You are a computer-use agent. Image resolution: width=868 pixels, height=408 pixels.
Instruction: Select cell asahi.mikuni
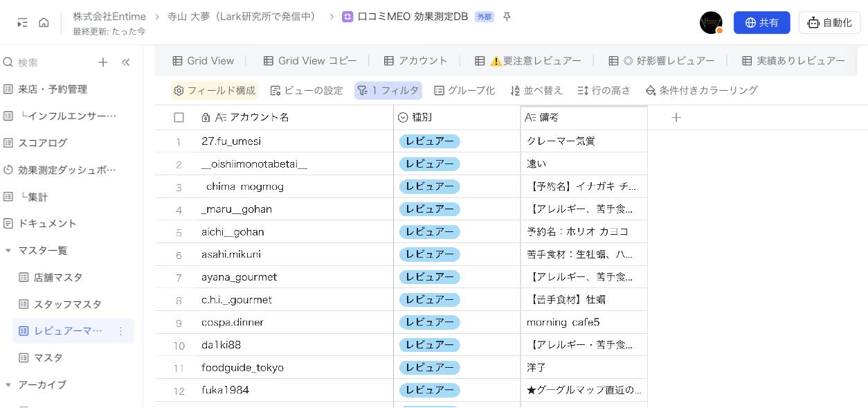(295, 254)
